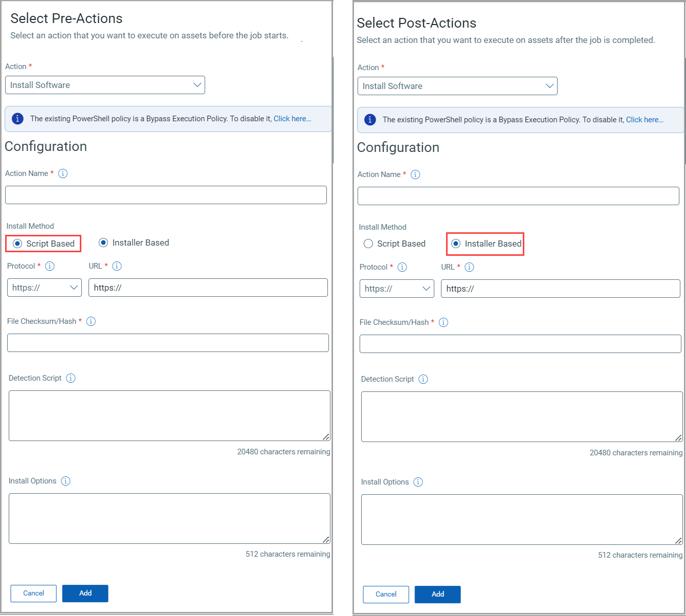Click info icon beside Action Name in Pre-Actions
This screenshot has height=616, width=686.
point(63,173)
